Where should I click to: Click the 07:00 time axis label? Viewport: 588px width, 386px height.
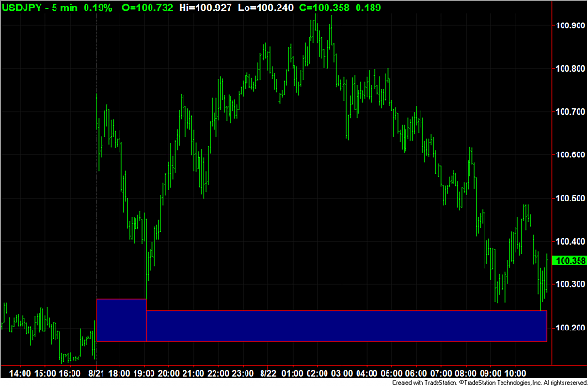point(441,374)
